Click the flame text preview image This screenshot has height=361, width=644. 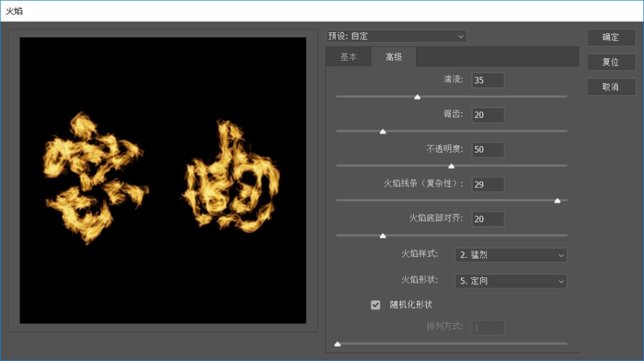point(163,181)
